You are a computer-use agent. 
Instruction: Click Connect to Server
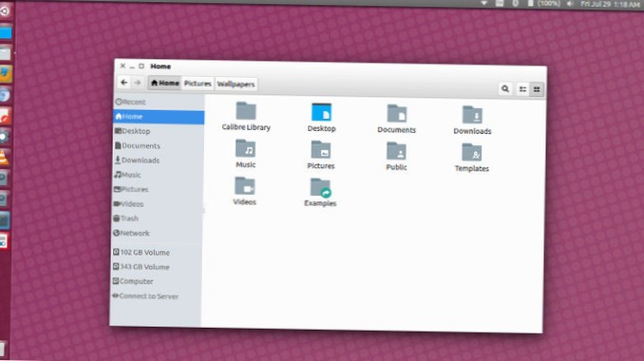click(156, 296)
